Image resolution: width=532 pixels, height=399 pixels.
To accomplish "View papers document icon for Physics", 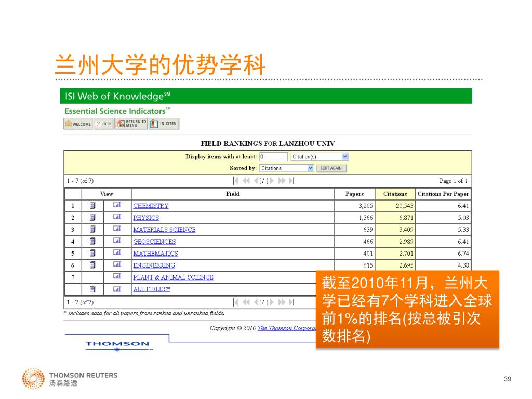I will (x=92, y=217).
